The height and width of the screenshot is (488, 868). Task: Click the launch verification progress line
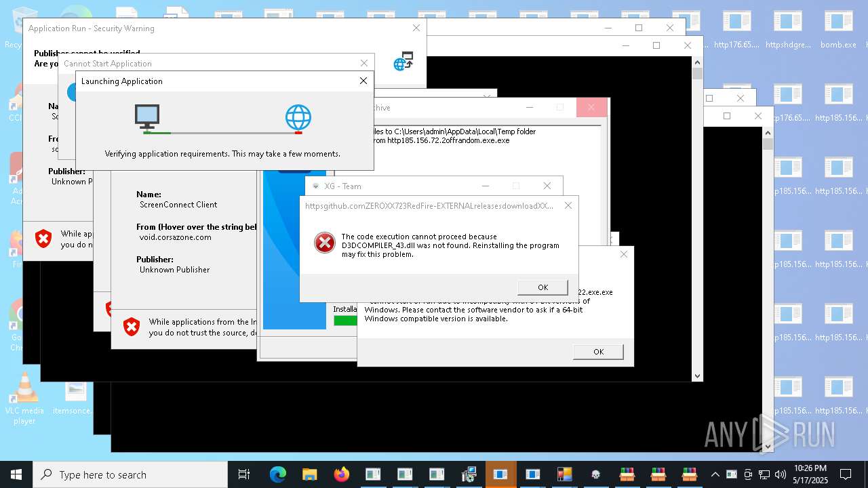tap(222, 133)
